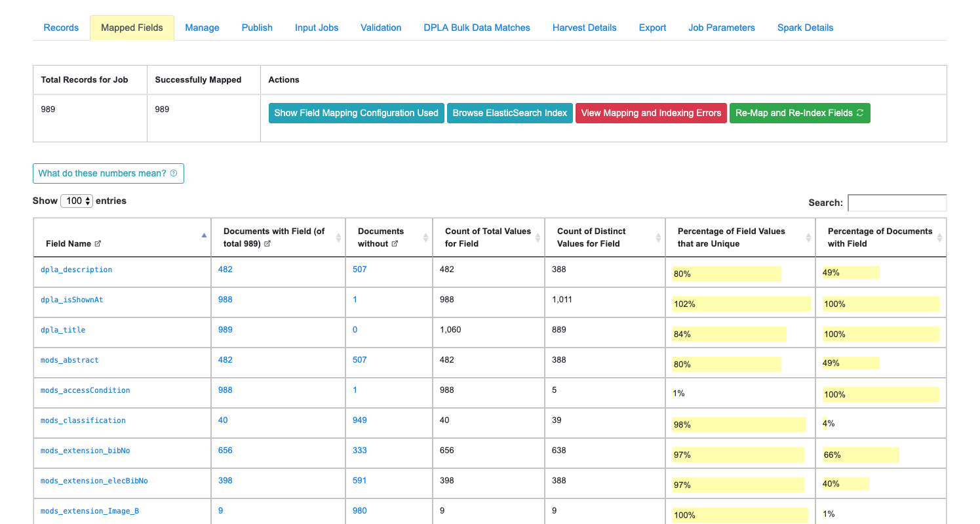980x524 pixels.
Task: Open dpla_title field link
Action: [x=63, y=330]
